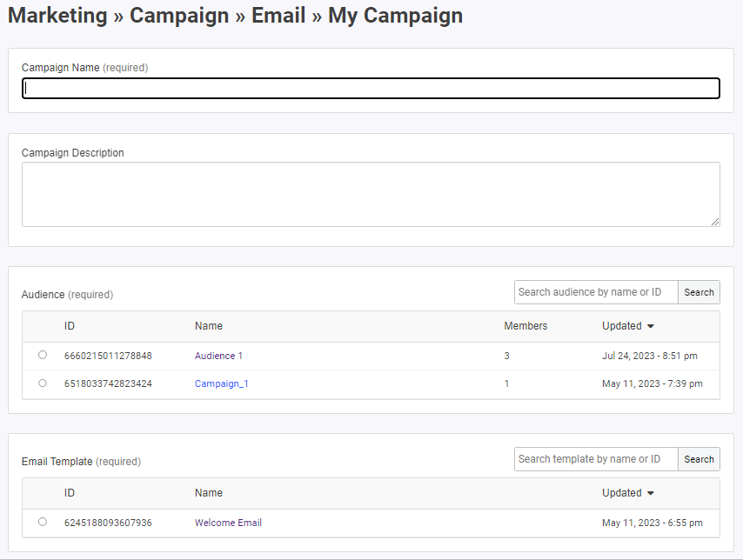Click template ID 6245188093607936
The width and height of the screenshot is (743, 560).
pyautogui.click(x=108, y=523)
